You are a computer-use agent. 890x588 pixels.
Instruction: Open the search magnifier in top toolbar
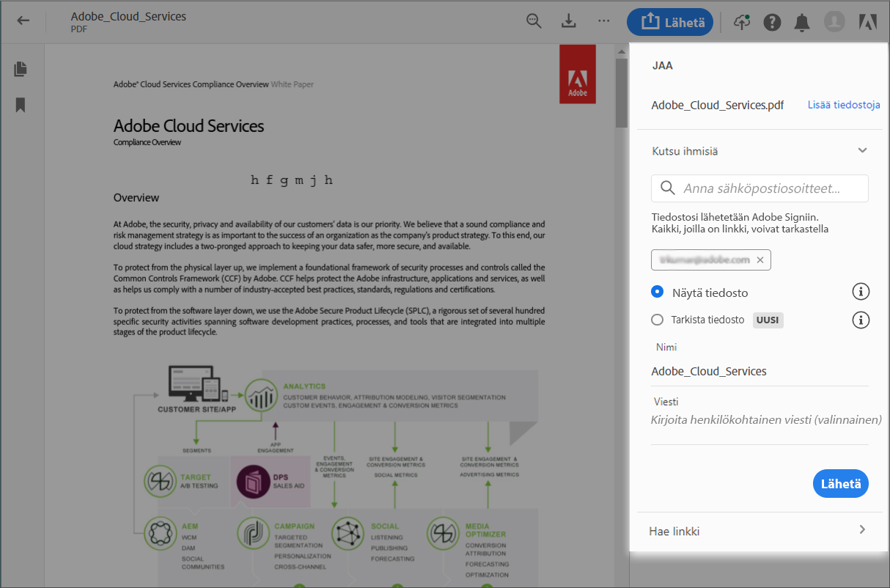(534, 21)
